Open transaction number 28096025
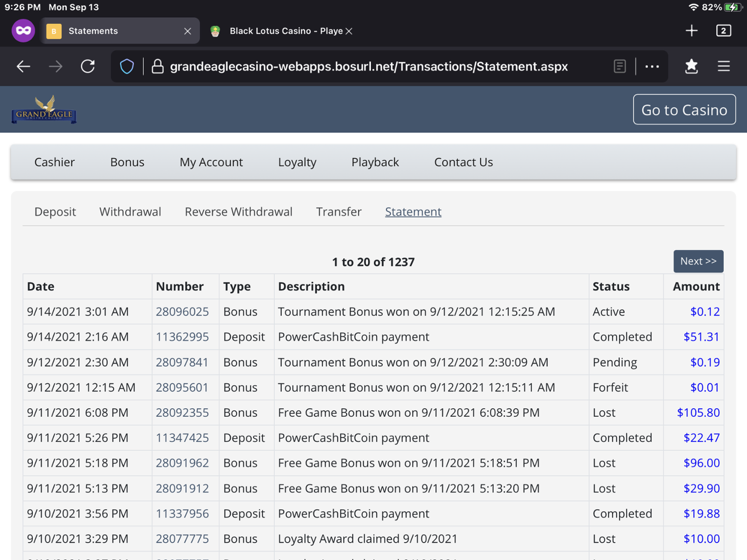This screenshot has height=560, width=747. pos(182,312)
